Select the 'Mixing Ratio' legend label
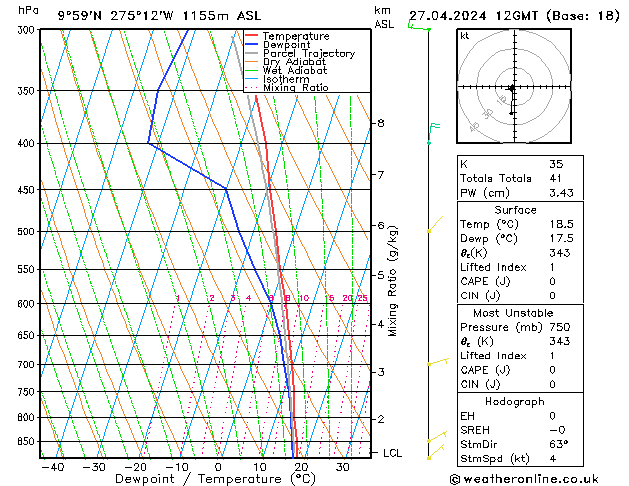The height and width of the screenshot is (486, 629). [x=296, y=88]
